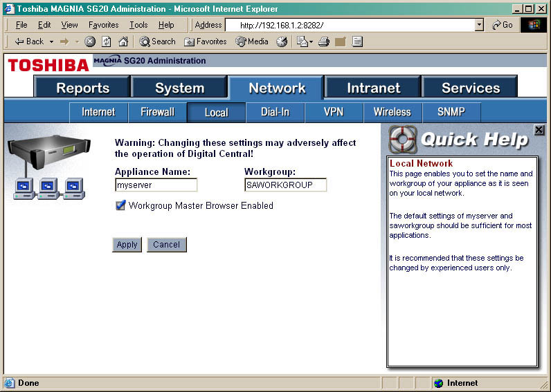Open the Firewall sub-tab
The width and height of the screenshot is (551, 392).
[157, 112]
